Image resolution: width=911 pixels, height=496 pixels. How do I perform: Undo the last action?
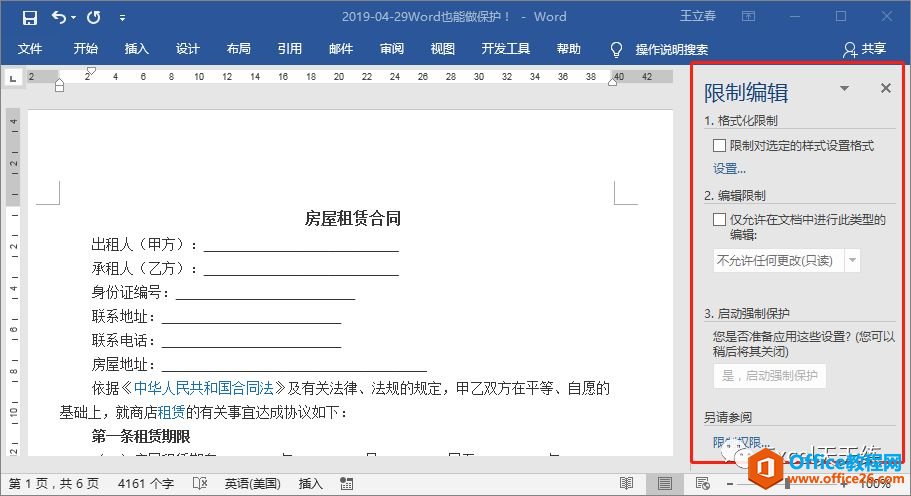pyautogui.click(x=59, y=17)
